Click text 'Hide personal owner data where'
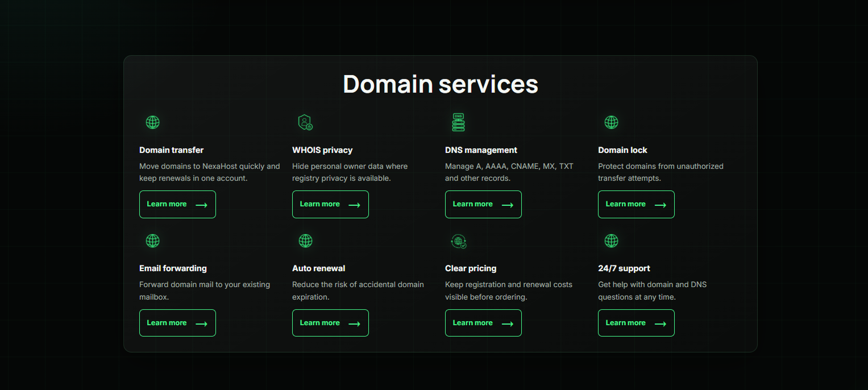 (350, 167)
